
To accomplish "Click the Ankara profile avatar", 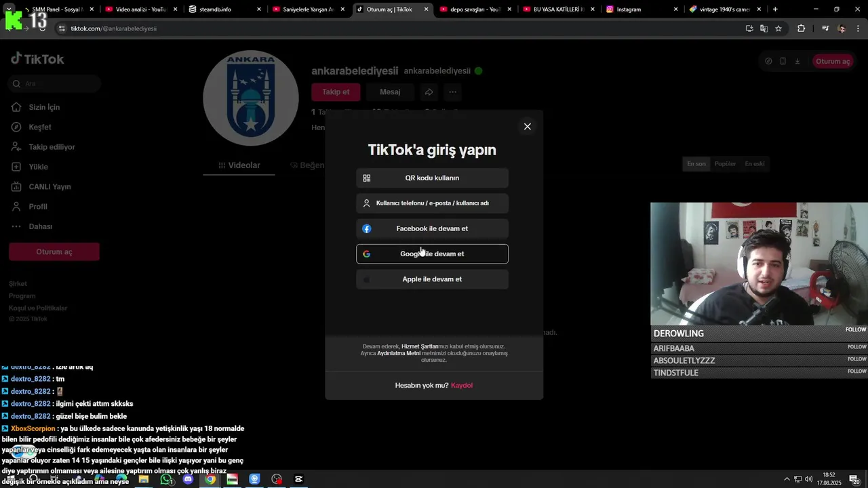I will (x=251, y=98).
